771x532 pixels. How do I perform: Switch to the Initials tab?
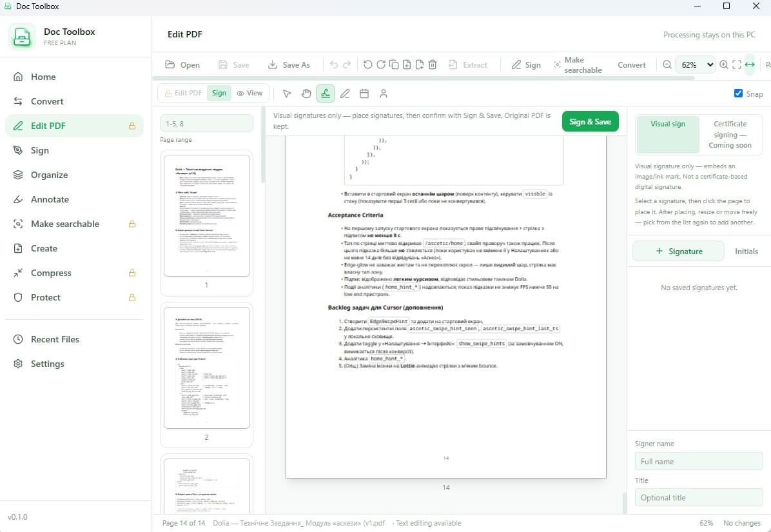pos(746,251)
